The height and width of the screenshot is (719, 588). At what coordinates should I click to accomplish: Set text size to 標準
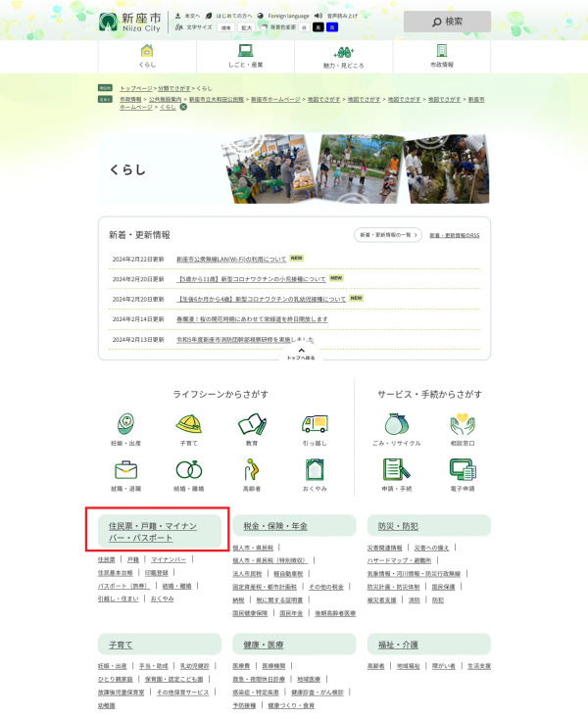(x=225, y=27)
